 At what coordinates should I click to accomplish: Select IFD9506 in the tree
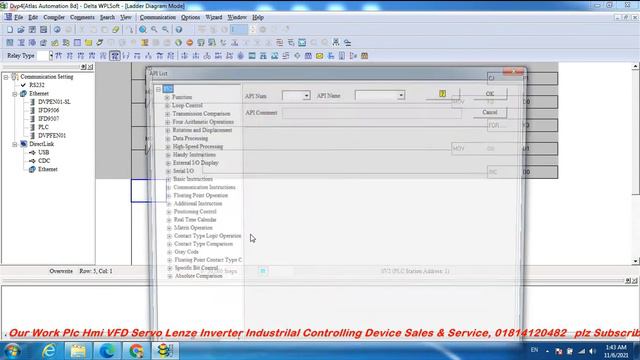pyautogui.click(x=49, y=110)
